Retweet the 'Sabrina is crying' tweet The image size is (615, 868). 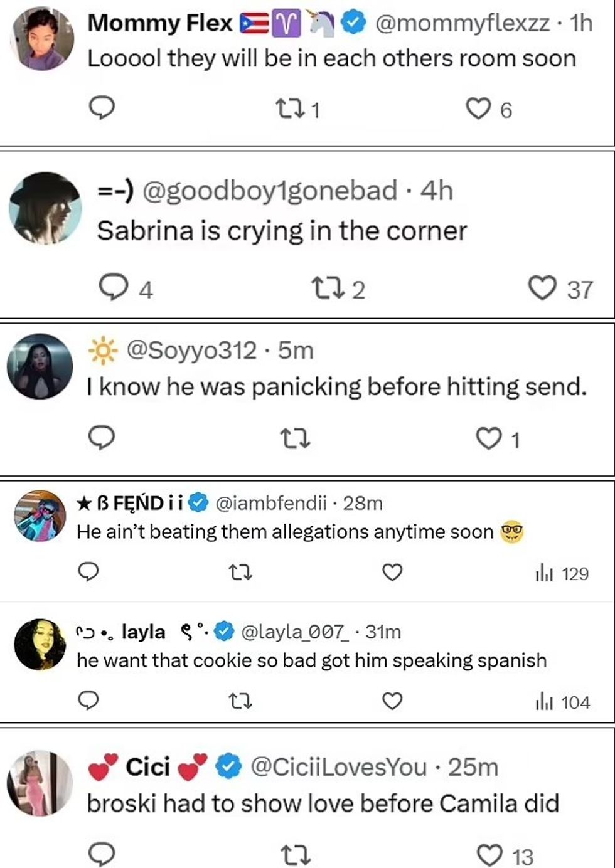(x=326, y=288)
